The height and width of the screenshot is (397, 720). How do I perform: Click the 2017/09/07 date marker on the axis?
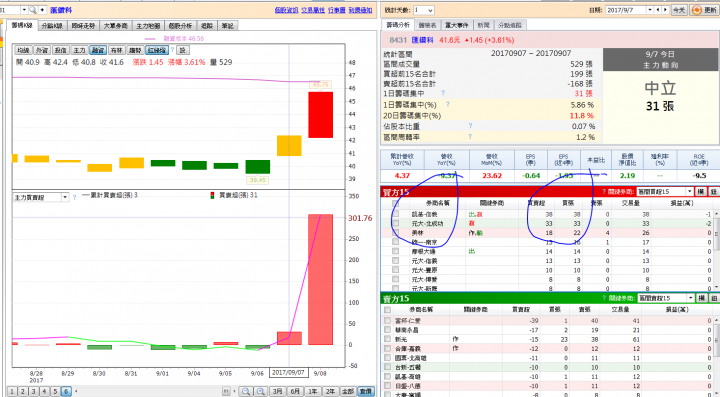(288, 373)
